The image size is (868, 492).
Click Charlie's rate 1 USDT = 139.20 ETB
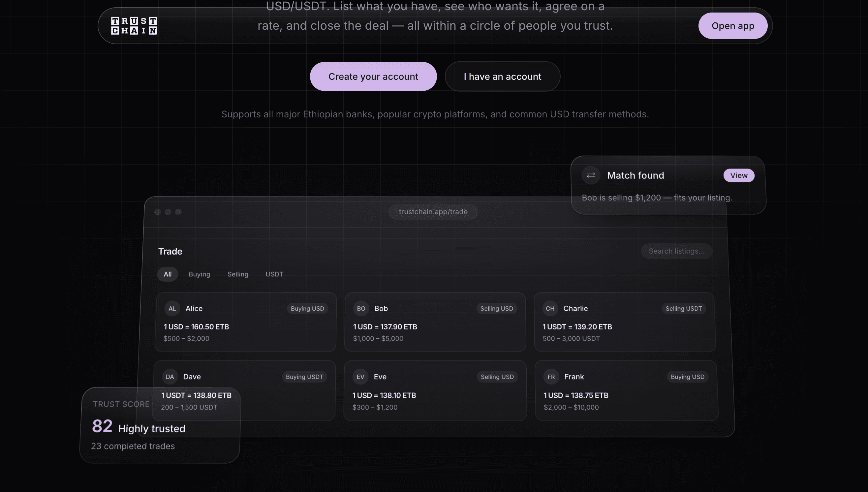(x=577, y=327)
